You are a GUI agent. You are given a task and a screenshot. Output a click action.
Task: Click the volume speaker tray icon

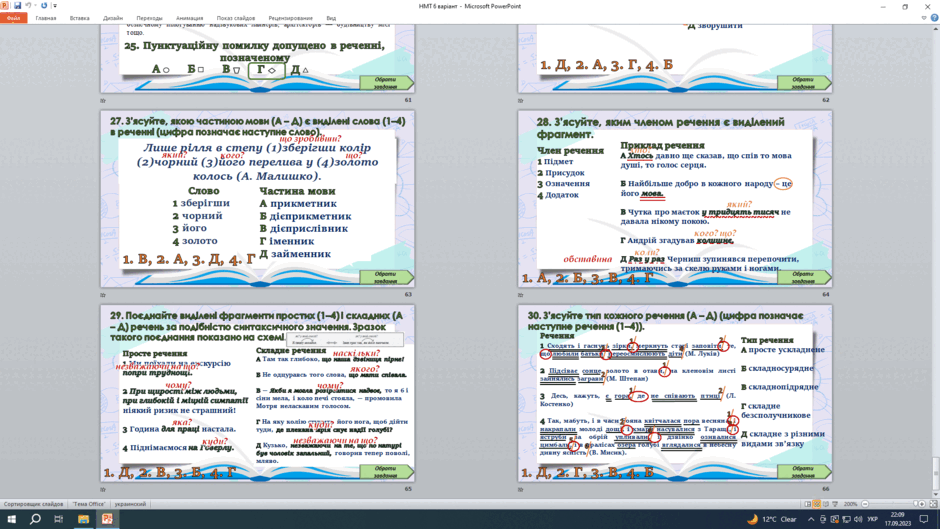(857, 519)
